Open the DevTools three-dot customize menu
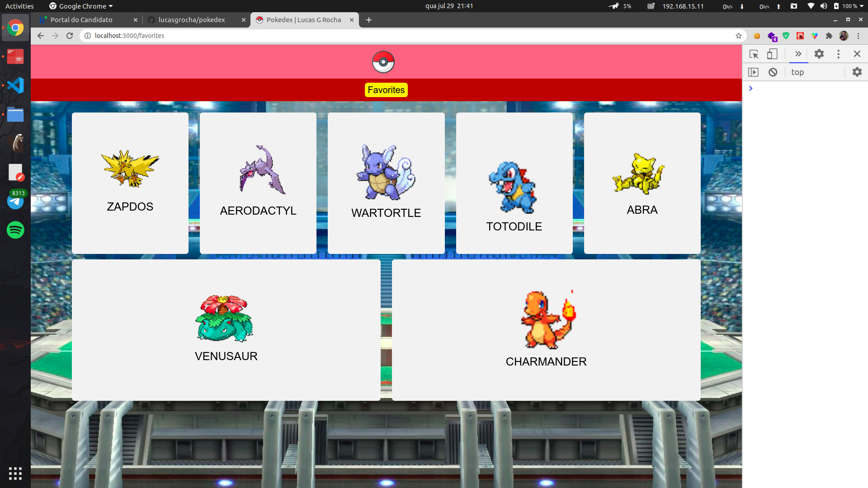This screenshot has width=868, height=488. 838,54
